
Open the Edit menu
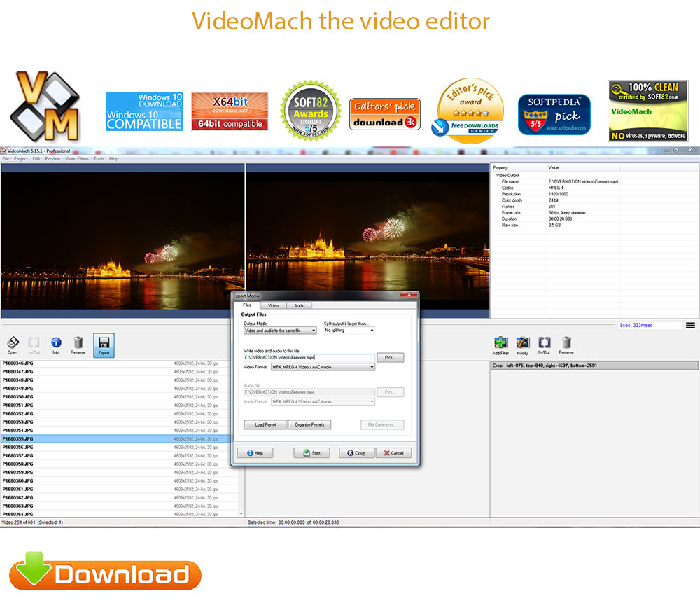(36, 158)
